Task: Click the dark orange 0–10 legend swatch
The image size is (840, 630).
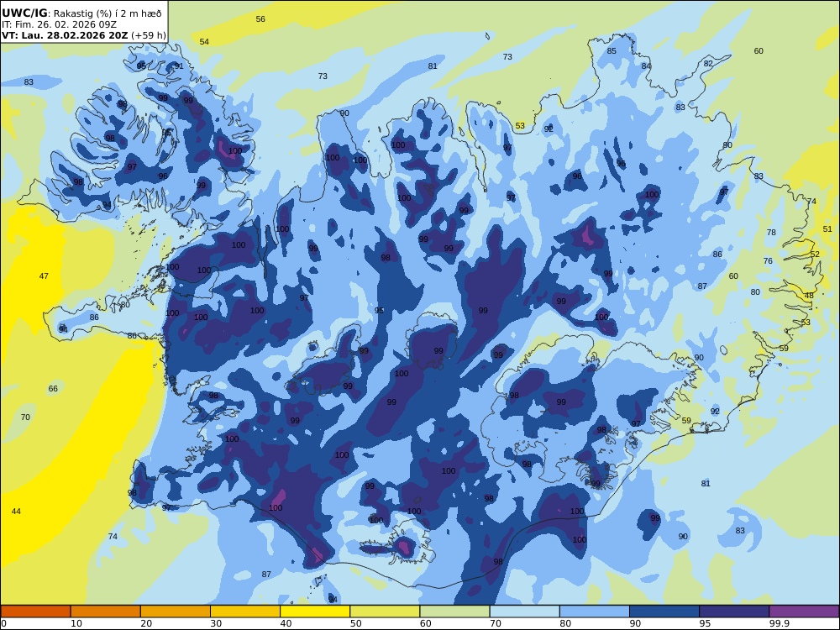Action: [x=35, y=612]
